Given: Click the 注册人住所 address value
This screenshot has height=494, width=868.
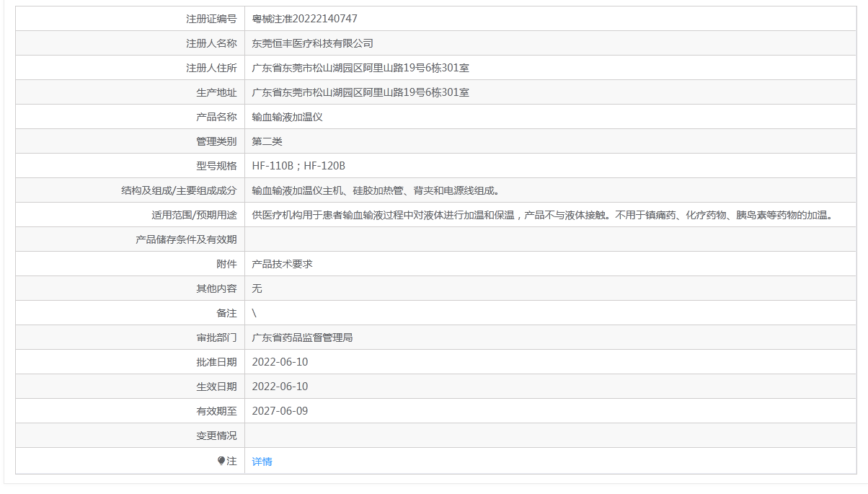Looking at the screenshot, I should click(x=360, y=68).
